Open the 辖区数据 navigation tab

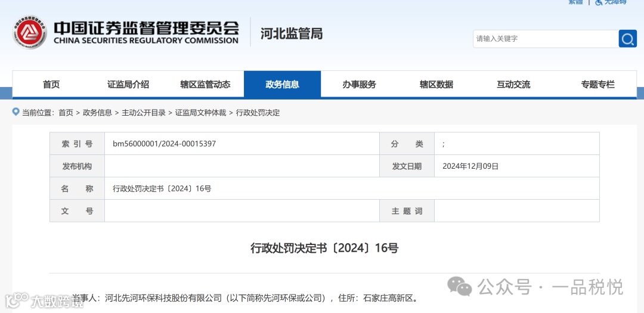pos(436,85)
